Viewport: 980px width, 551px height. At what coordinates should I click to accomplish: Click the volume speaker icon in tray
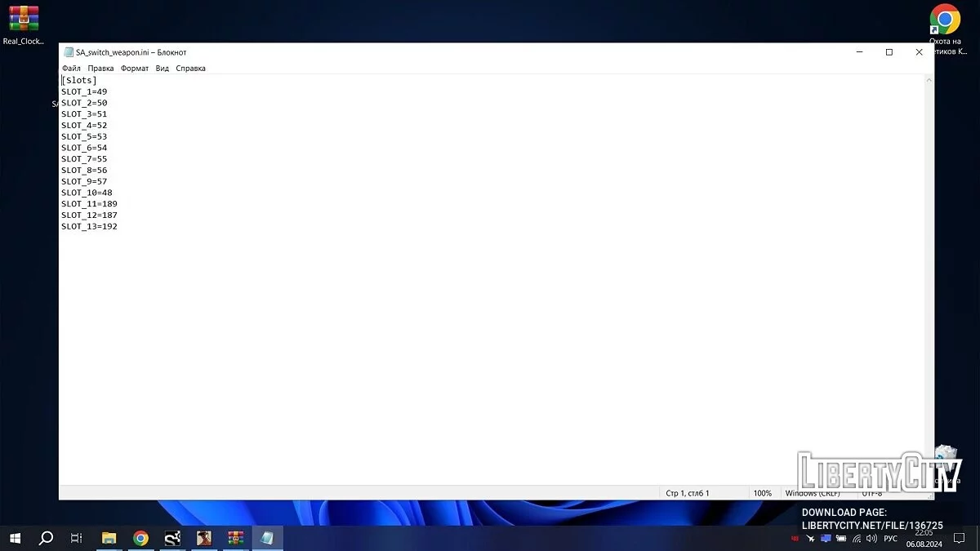(871, 539)
